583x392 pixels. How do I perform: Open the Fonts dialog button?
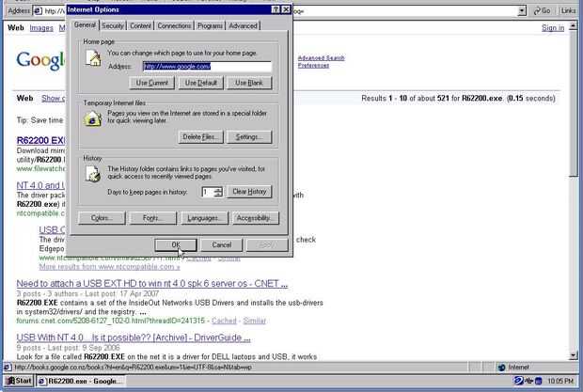(x=153, y=218)
